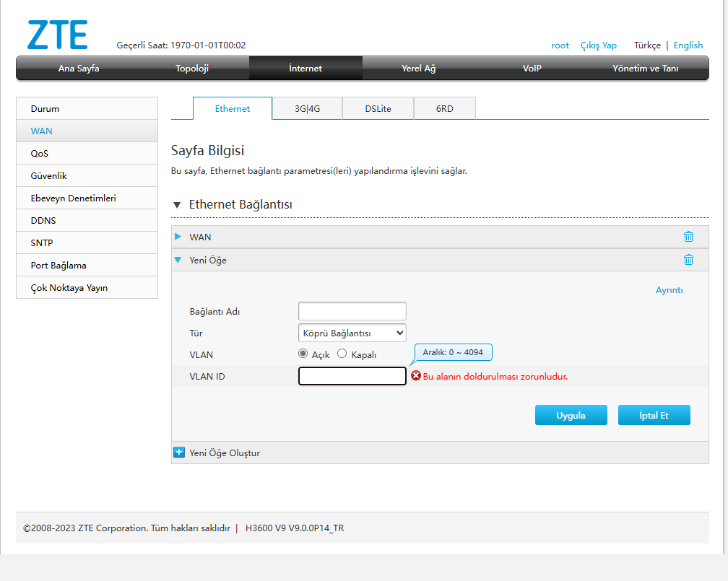Open the Tür dropdown list
728x581 pixels.
click(352, 333)
